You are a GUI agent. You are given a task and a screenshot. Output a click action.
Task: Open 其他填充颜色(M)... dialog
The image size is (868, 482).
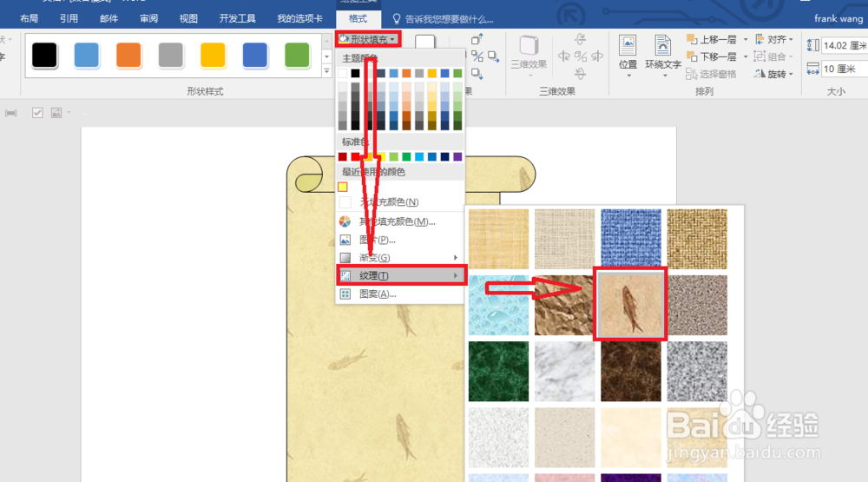[399, 221]
